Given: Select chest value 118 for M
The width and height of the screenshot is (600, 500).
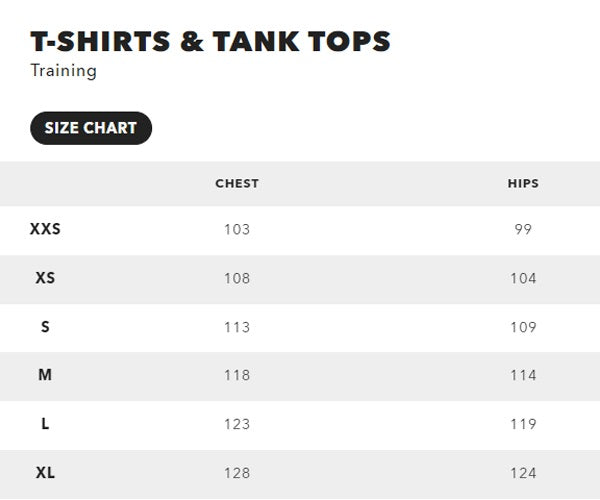Looking at the screenshot, I should pyautogui.click(x=237, y=375).
